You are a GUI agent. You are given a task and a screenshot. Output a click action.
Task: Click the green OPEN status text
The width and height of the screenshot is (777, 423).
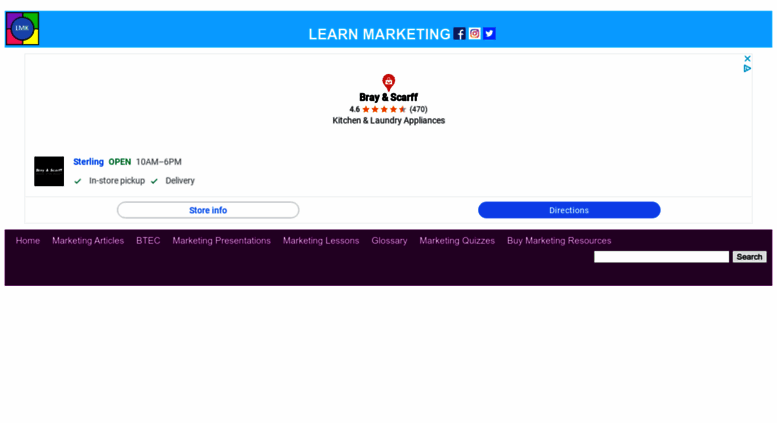120,162
